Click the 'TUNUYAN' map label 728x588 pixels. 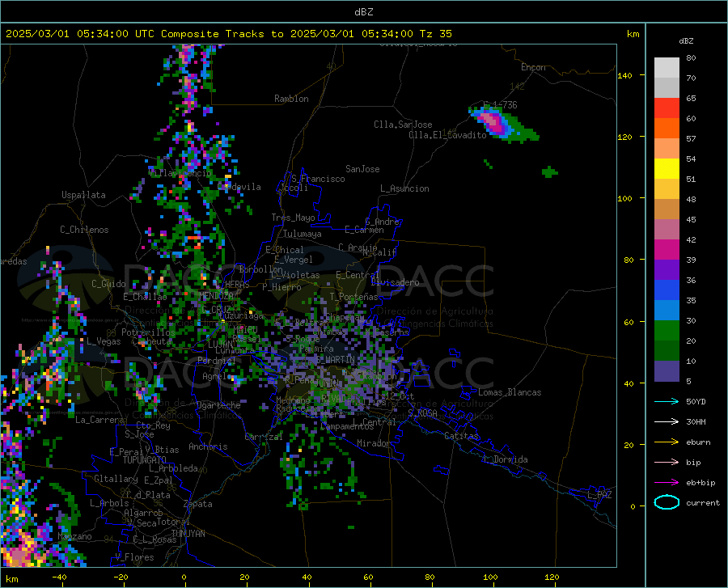(x=188, y=533)
